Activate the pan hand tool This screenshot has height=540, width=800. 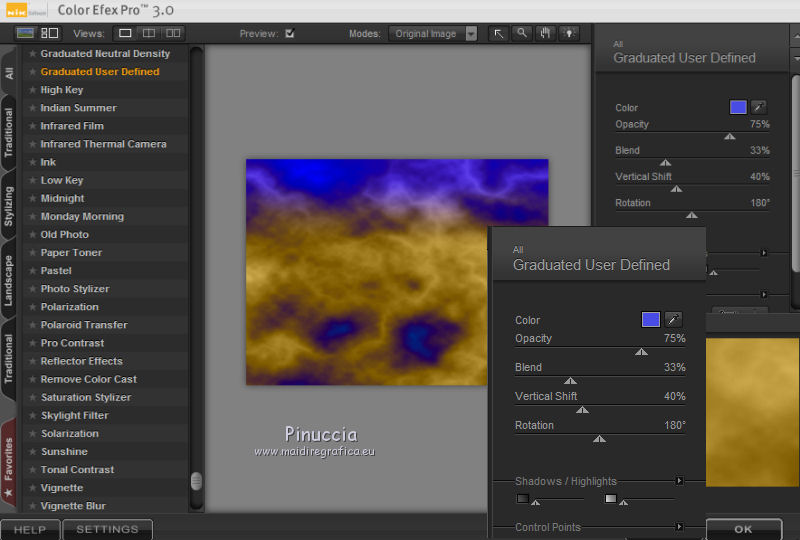545,34
